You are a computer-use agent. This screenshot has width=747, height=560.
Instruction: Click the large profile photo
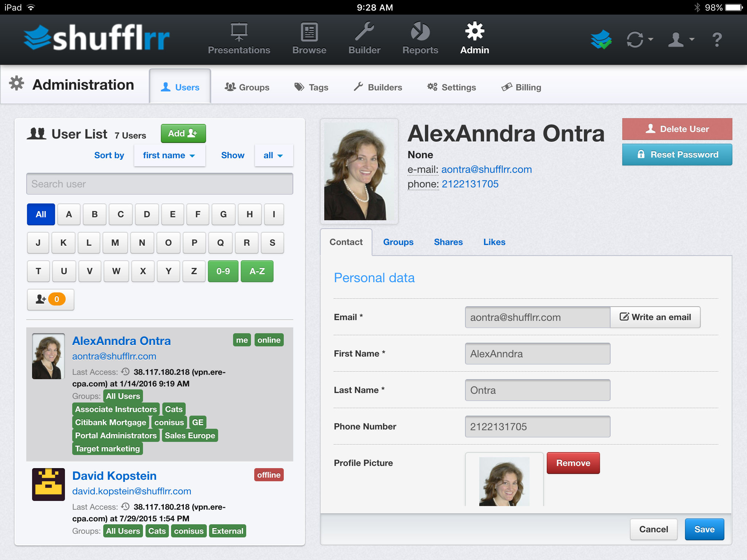[x=359, y=171]
